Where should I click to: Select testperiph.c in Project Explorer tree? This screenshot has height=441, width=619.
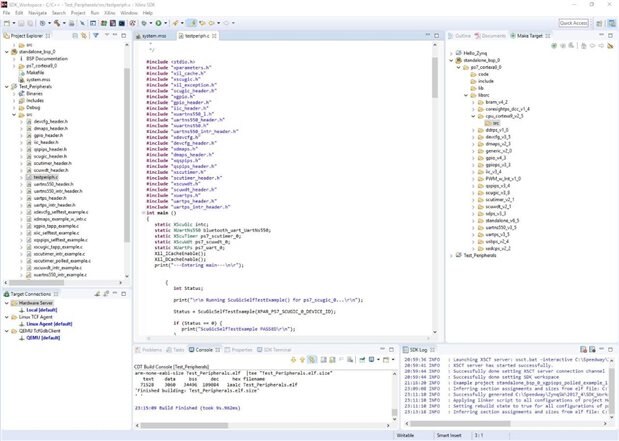point(45,177)
